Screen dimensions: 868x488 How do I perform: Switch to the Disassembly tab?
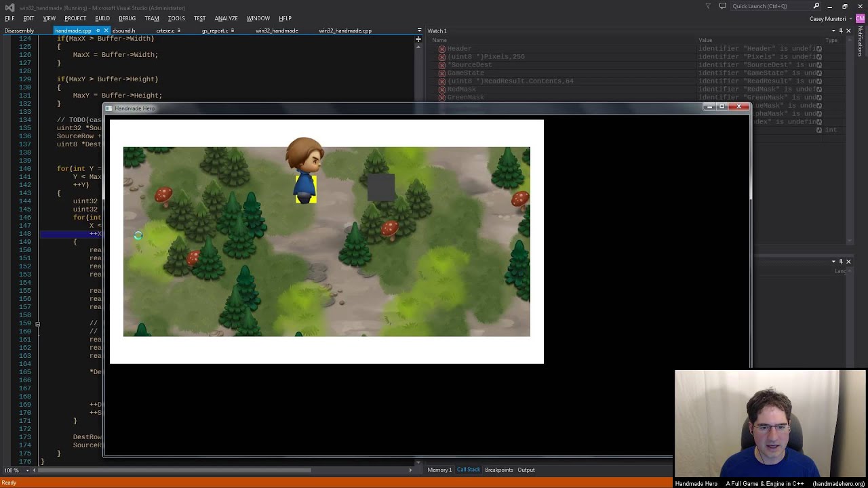(x=19, y=30)
